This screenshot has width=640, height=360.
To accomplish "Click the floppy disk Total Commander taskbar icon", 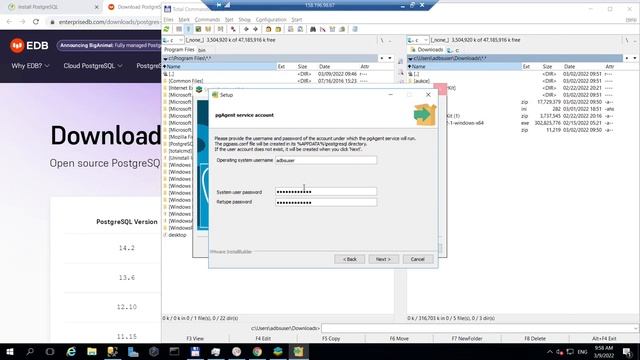I will point(195,351).
